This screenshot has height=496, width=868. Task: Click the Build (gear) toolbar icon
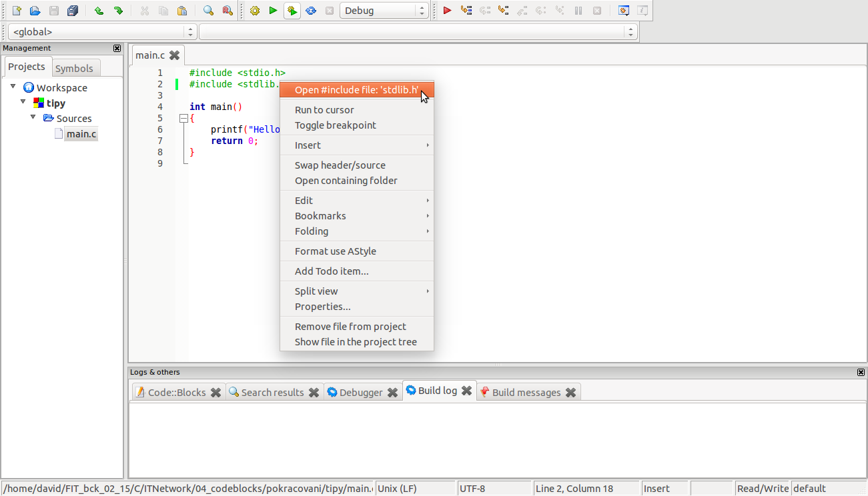point(254,10)
